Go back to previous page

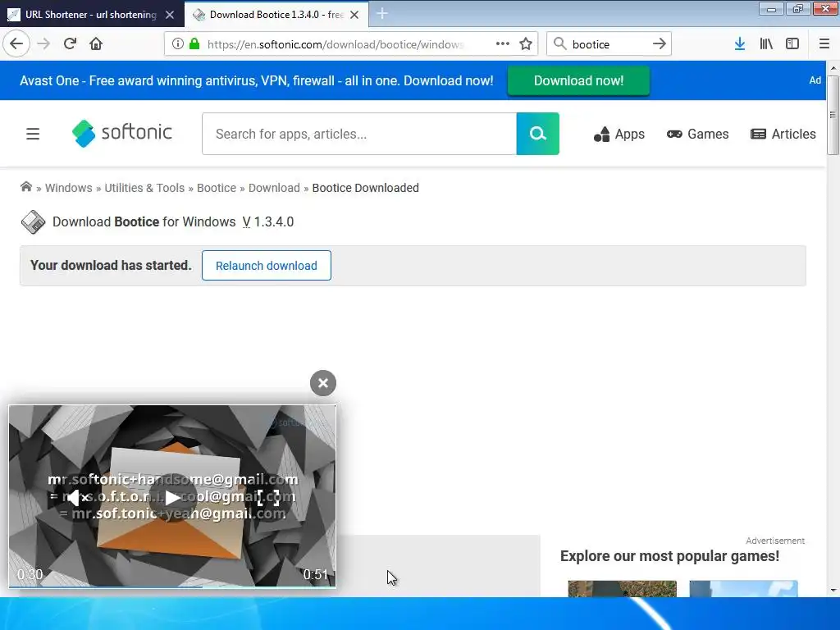pos(16,44)
